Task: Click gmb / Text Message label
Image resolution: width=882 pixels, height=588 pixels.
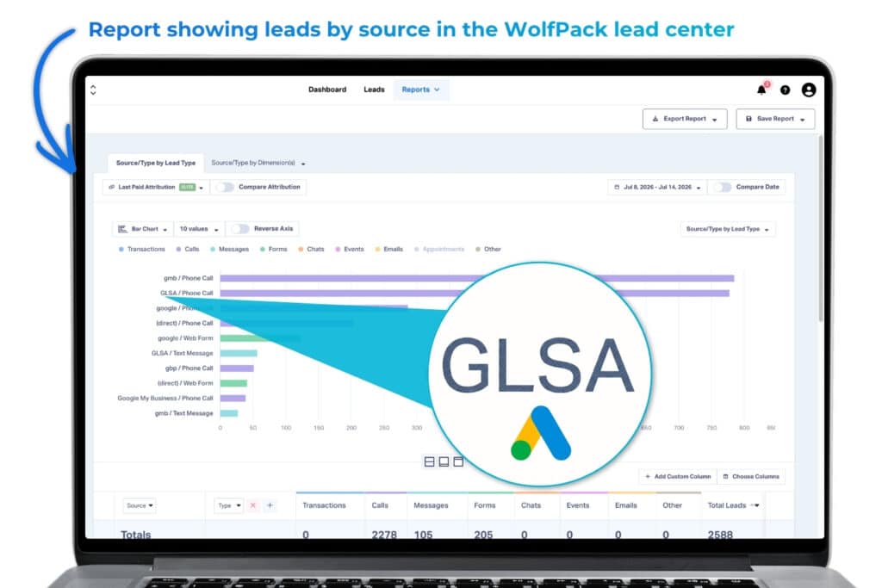Action: tap(184, 413)
